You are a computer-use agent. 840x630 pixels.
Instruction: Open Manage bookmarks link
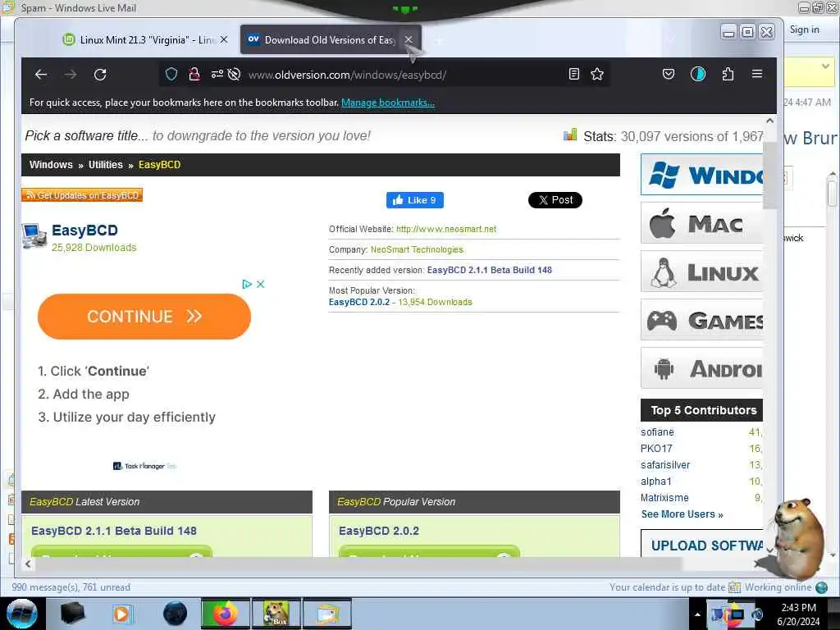[x=388, y=103]
